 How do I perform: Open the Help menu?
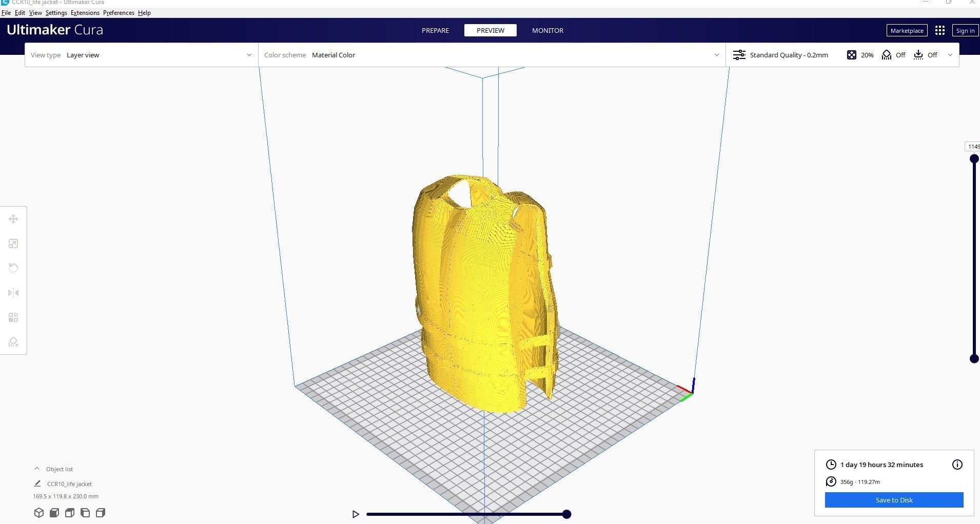[144, 13]
